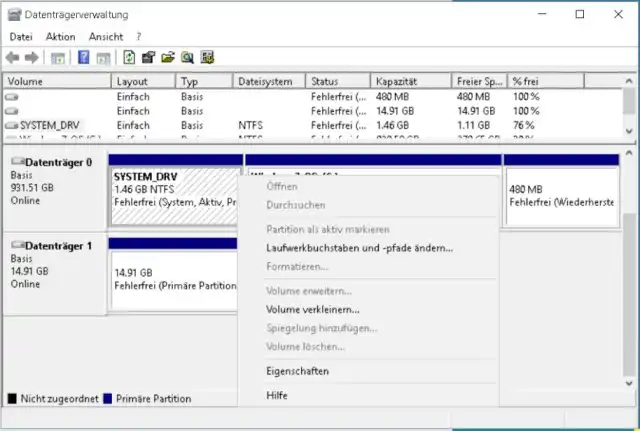Screen dimensions: 640x431
Task: Click the magnifier search toolbar icon
Action: 187,57
